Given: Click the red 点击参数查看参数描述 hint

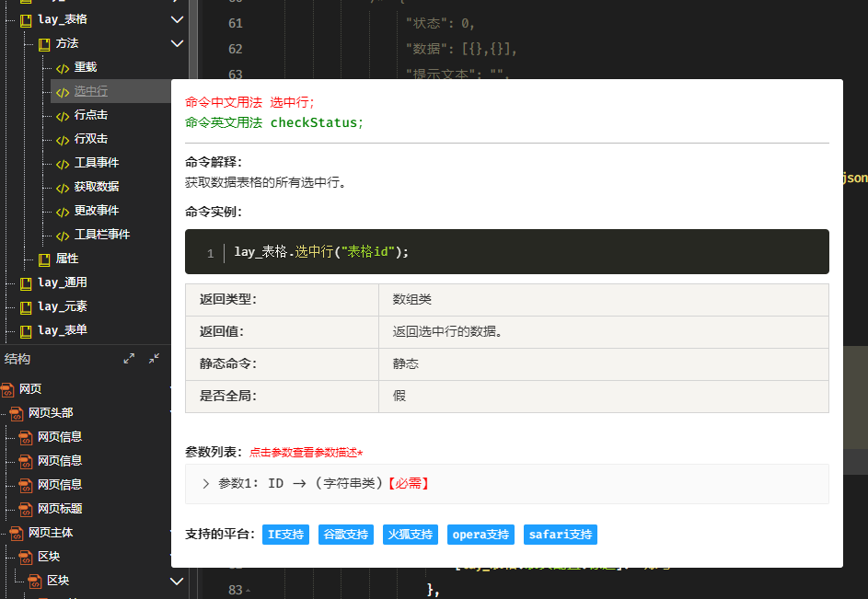Looking at the screenshot, I should point(306,453).
